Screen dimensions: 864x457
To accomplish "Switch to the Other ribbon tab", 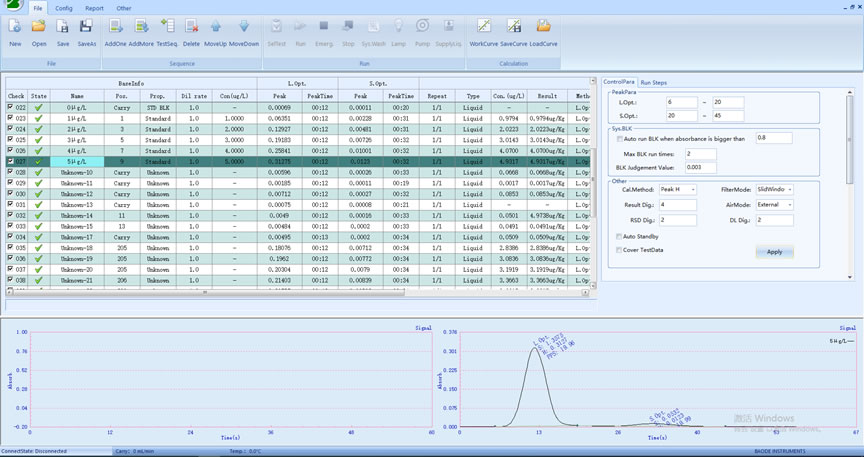I will (x=124, y=8).
